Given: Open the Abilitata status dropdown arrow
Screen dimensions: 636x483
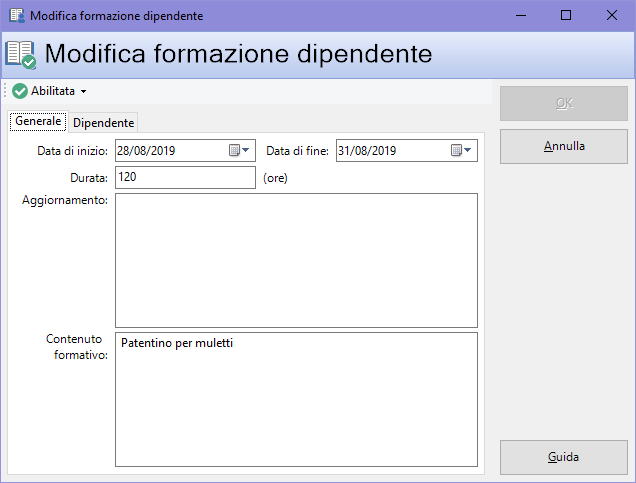Looking at the screenshot, I should (x=84, y=92).
